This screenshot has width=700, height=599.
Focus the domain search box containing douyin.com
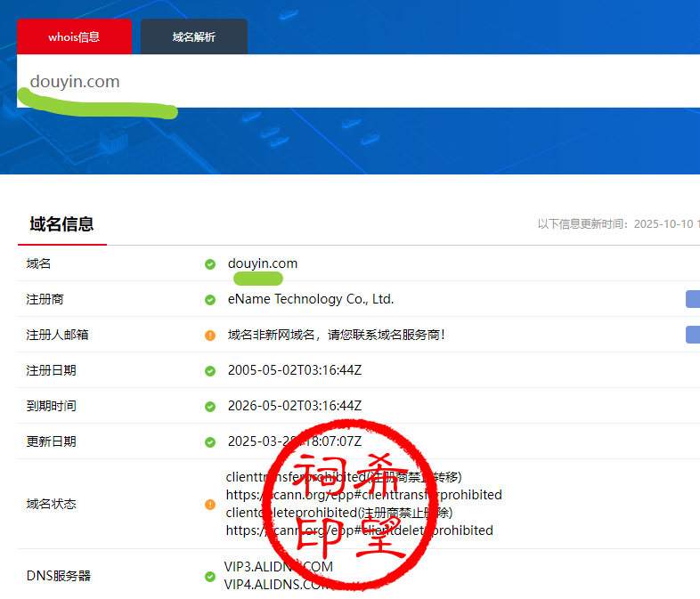click(356, 81)
